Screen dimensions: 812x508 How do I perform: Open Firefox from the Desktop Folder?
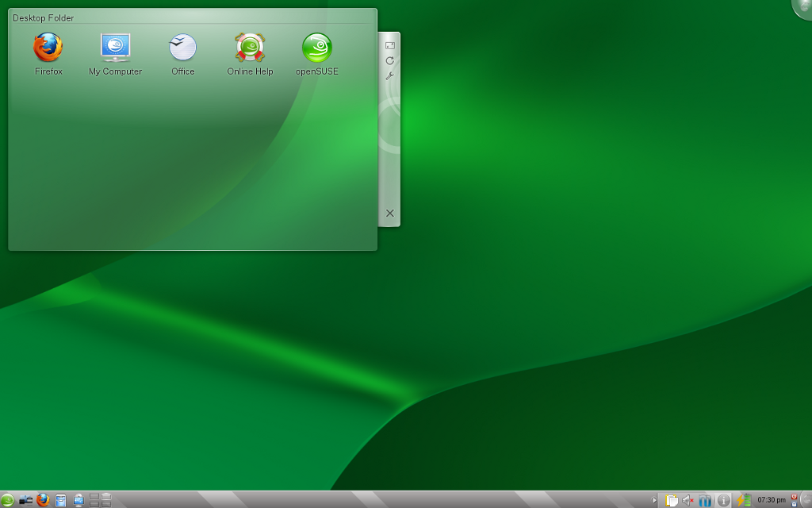[x=48, y=48]
